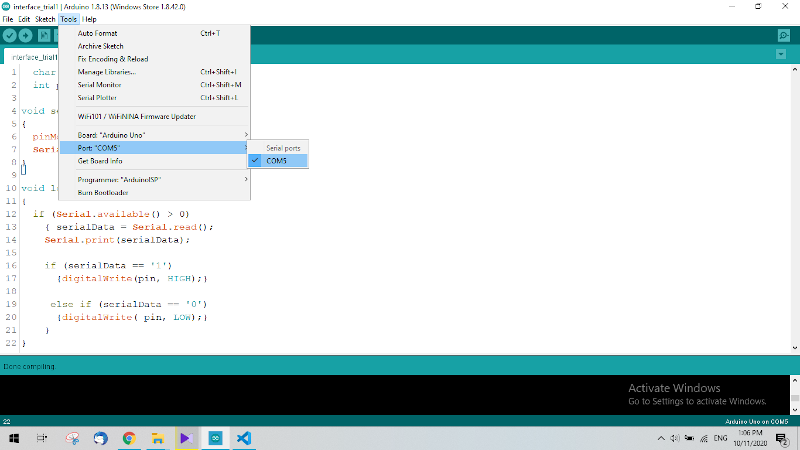Switch to Arduino IDE taskbar icon

click(215, 438)
